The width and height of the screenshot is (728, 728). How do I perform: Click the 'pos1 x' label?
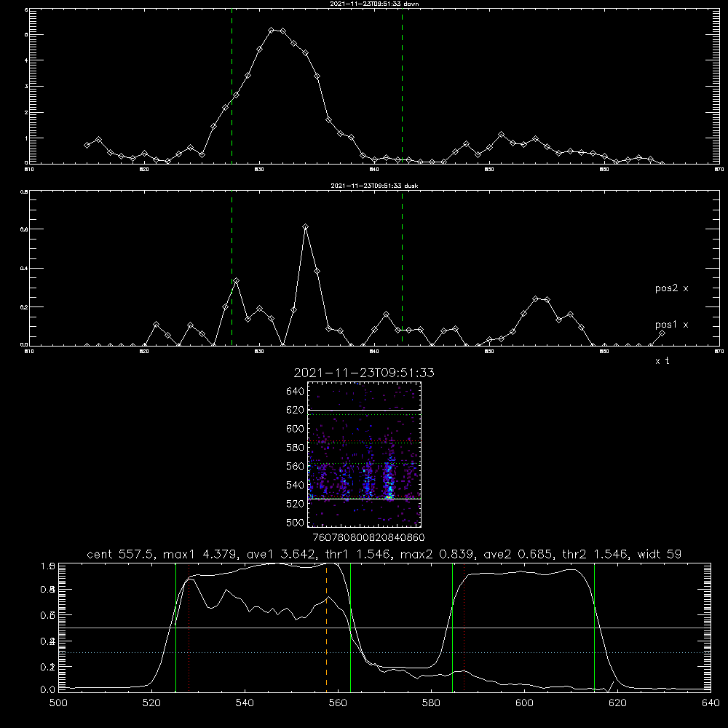pos(671,325)
